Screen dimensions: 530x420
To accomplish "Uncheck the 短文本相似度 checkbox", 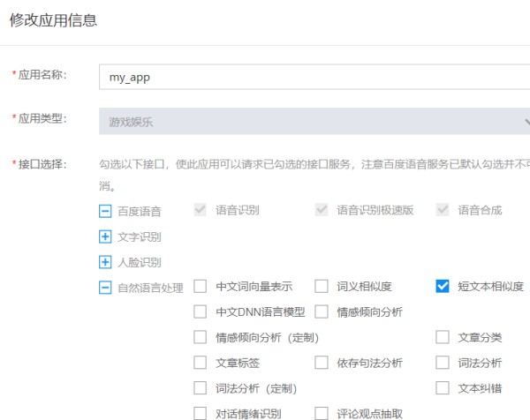I will pos(443,286).
